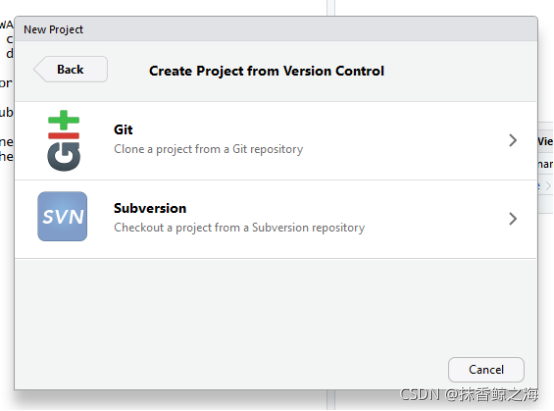Click 'Clone a project from a Git repository'
This screenshot has width=554, height=411.
[x=208, y=149]
